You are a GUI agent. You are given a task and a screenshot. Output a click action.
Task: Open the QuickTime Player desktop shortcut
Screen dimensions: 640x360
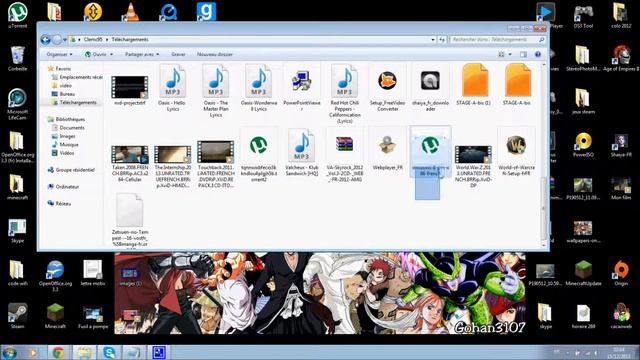[x=168, y=12]
